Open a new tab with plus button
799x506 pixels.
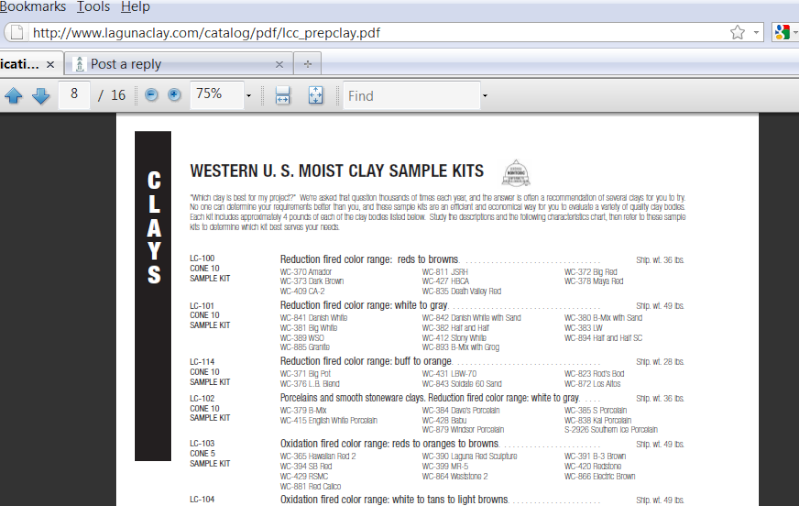(307, 64)
